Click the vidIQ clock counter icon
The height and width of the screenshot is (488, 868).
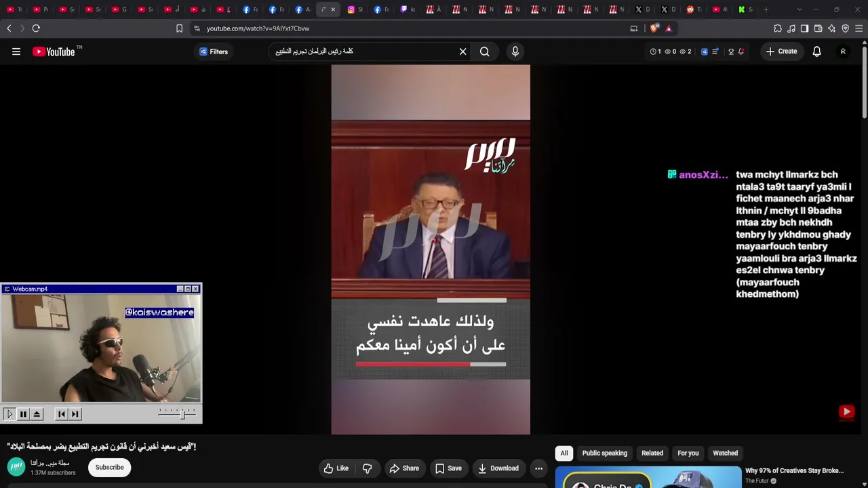(x=654, y=52)
